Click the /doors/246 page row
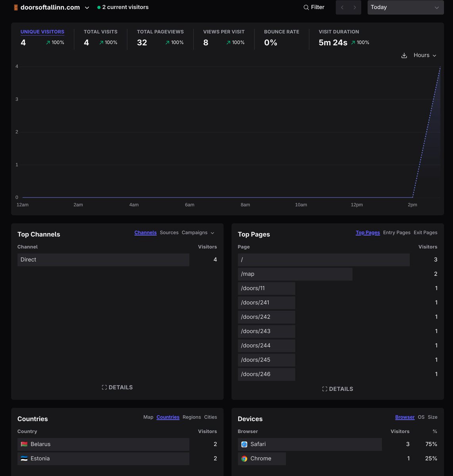The height and width of the screenshot is (476, 453). (x=338, y=374)
